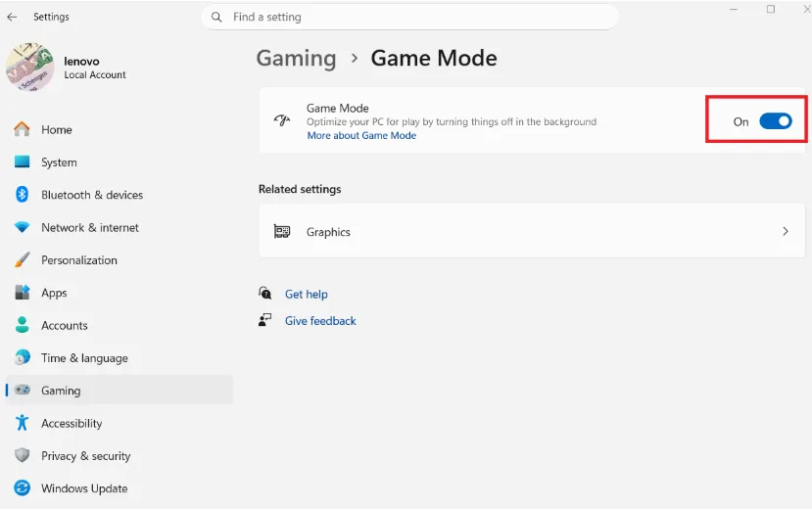
Task: Turn off the Game Mode toggle
Action: tap(775, 121)
